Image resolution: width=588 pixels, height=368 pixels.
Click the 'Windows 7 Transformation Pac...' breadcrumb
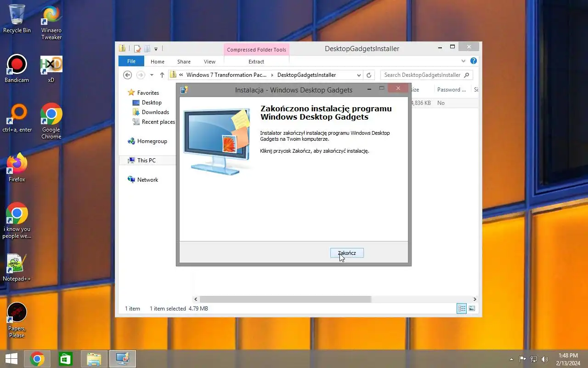click(226, 75)
